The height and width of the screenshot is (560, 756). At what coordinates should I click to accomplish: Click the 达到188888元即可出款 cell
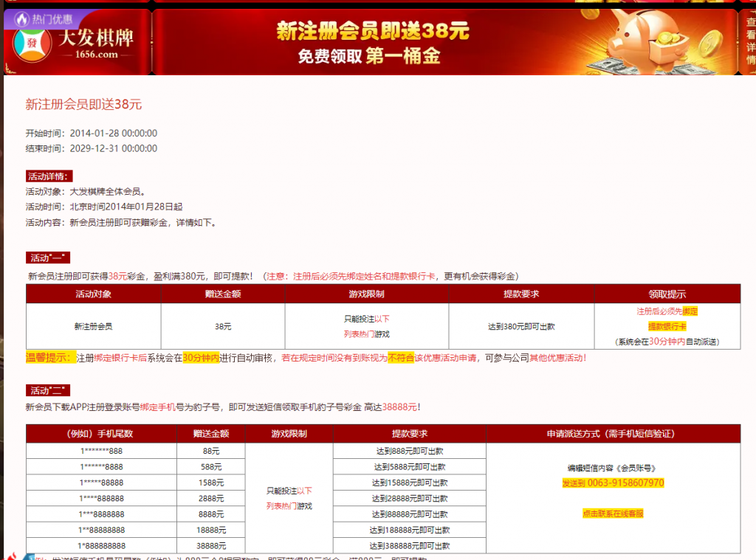pyautogui.click(x=409, y=530)
